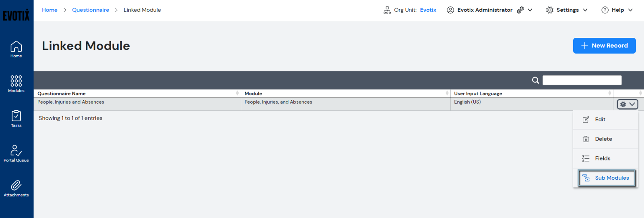Focus the table search input field
This screenshot has width=644, height=218.
pyautogui.click(x=582, y=80)
